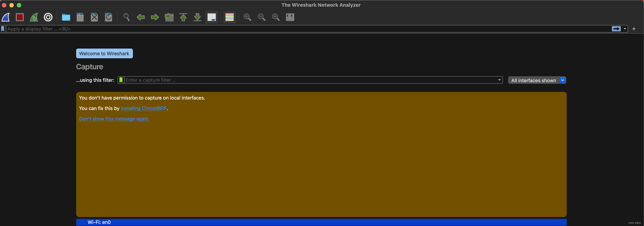This screenshot has width=644, height=226.
Task: Toggle auto-scroll during live capture
Action: [x=211, y=17]
